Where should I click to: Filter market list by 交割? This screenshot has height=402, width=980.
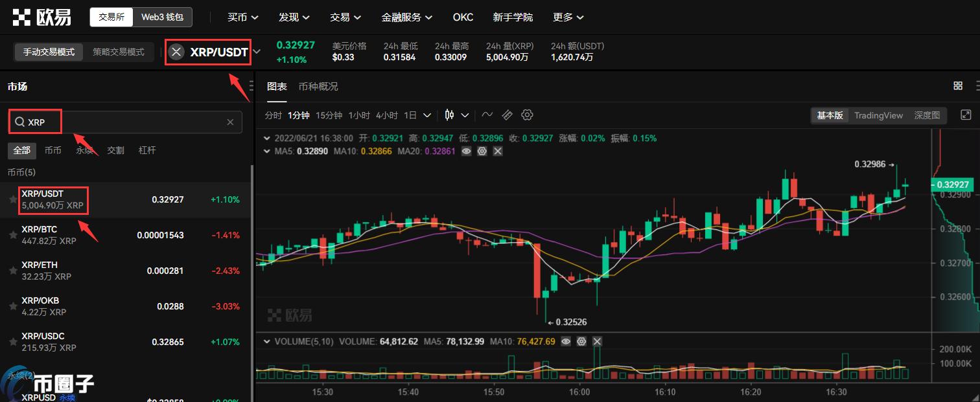click(x=115, y=150)
